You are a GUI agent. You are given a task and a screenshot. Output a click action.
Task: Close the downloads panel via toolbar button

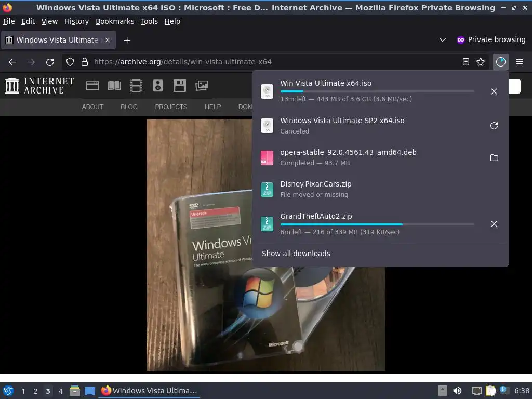click(x=500, y=62)
